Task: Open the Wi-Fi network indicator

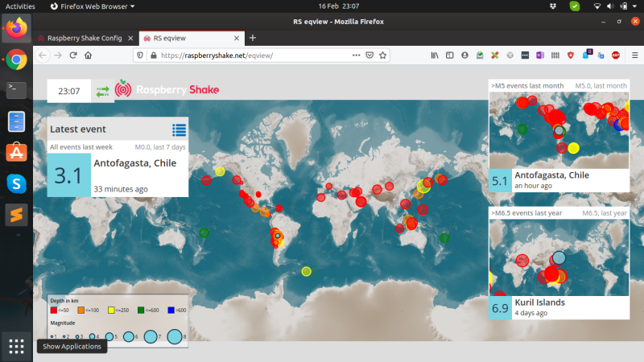Action: click(597, 6)
